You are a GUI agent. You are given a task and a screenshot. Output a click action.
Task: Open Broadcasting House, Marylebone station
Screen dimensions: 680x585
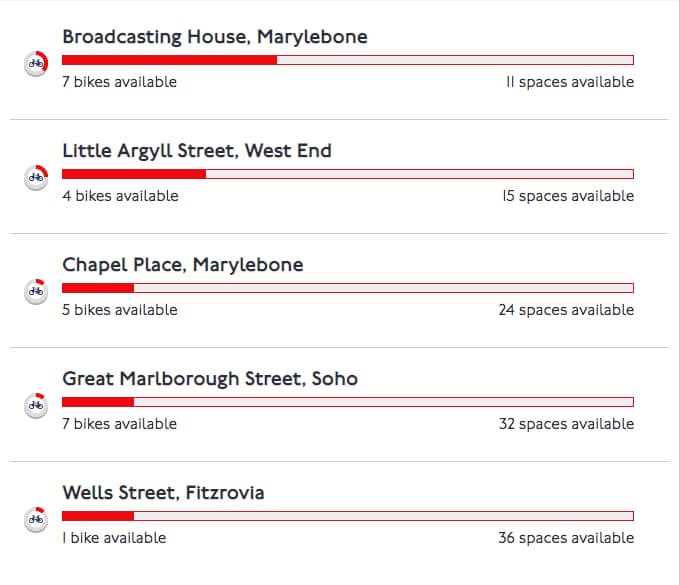(x=214, y=37)
